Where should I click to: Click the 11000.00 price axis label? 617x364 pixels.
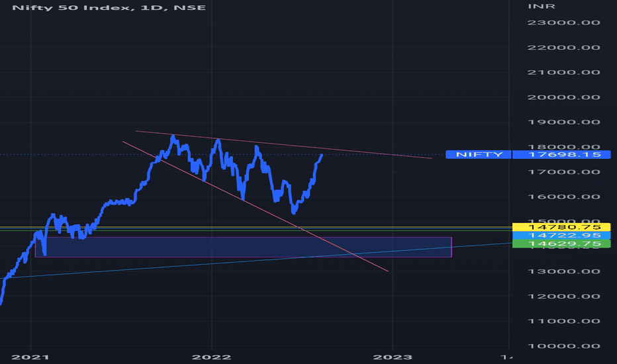pyautogui.click(x=563, y=321)
